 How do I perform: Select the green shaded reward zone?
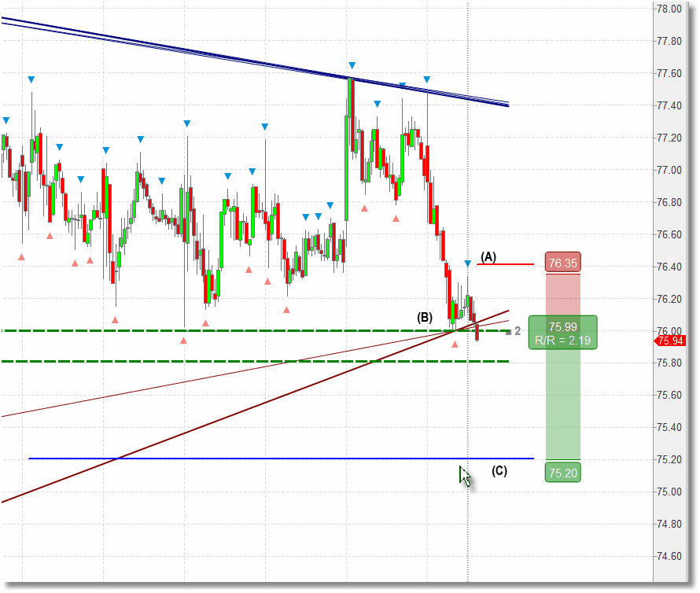563,404
